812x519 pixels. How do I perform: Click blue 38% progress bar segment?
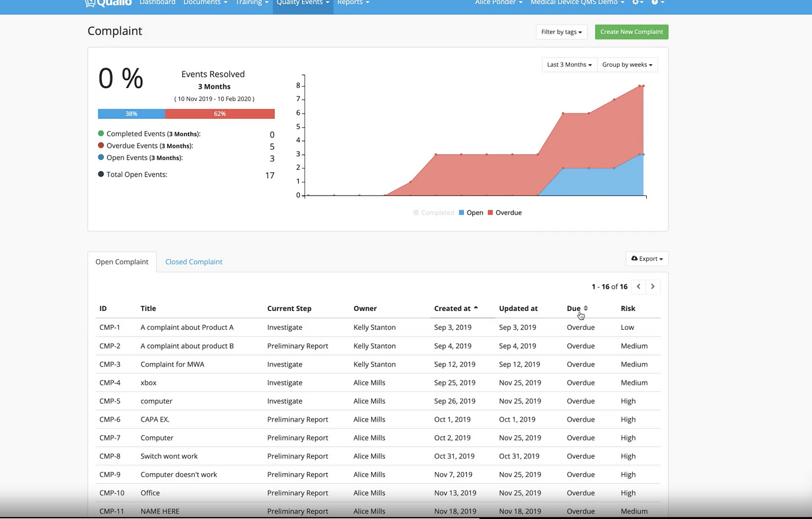pos(132,114)
